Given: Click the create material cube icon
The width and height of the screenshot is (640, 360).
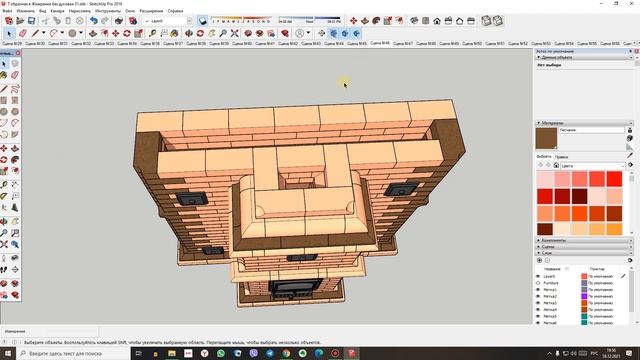Looking at the screenshot, I should point(630,138).
